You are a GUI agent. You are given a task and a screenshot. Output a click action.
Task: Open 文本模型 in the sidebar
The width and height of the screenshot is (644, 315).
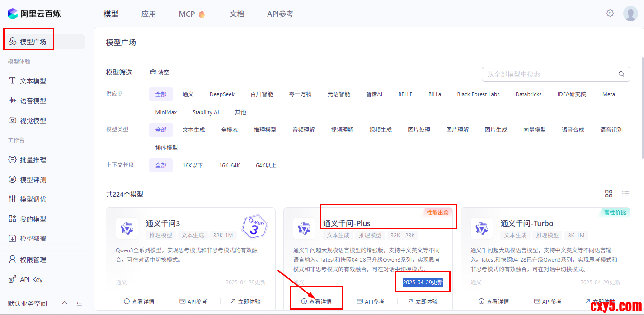(33, 81)
